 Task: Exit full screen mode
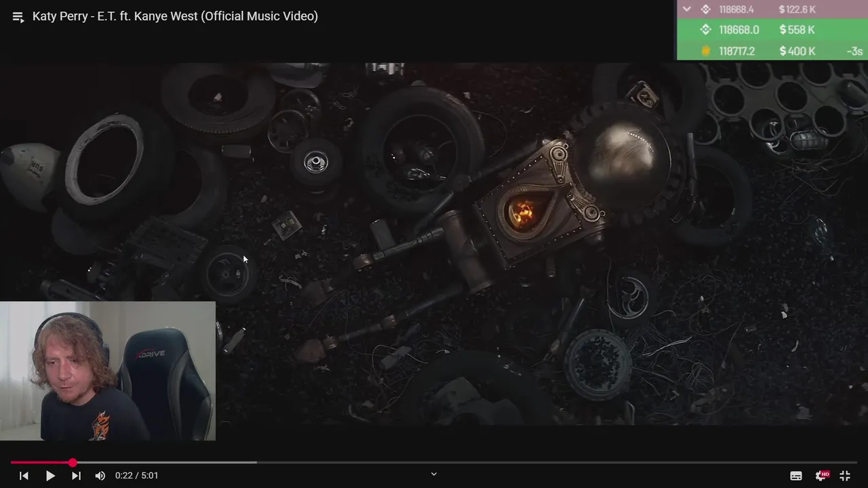click(845, 476)
